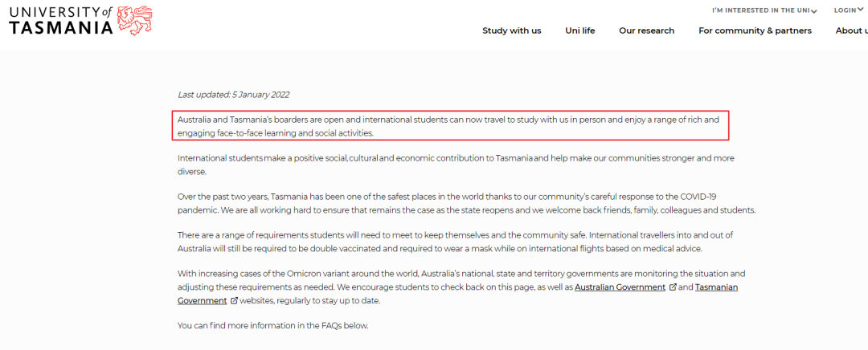Click the red-outlined paragraph about open borders
Viewport: 868px width, 350px height.
click(451, 126)
